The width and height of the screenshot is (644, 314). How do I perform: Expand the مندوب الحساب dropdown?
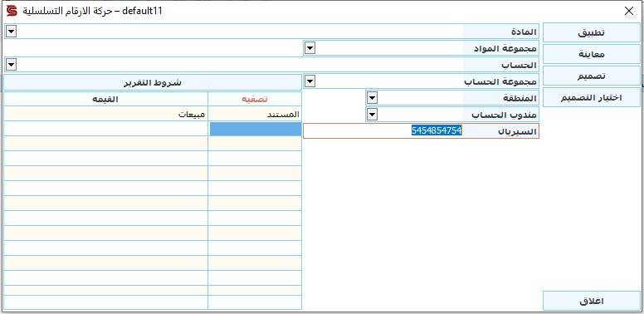point(372,115)
